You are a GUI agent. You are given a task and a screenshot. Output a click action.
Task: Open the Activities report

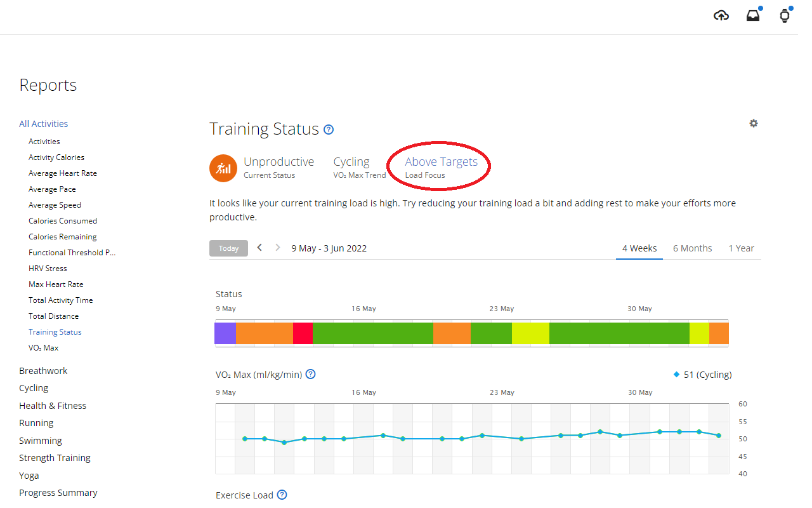pyautogui.click(x=44, y=142)
